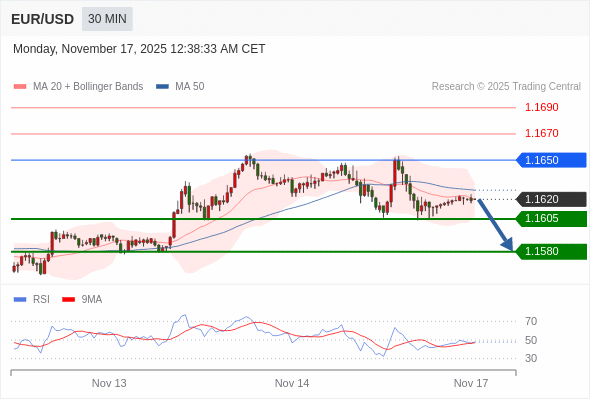Screen dimensions: 590x400
Task: Click the date and time stamp line
Action: (x=139, y=49)
